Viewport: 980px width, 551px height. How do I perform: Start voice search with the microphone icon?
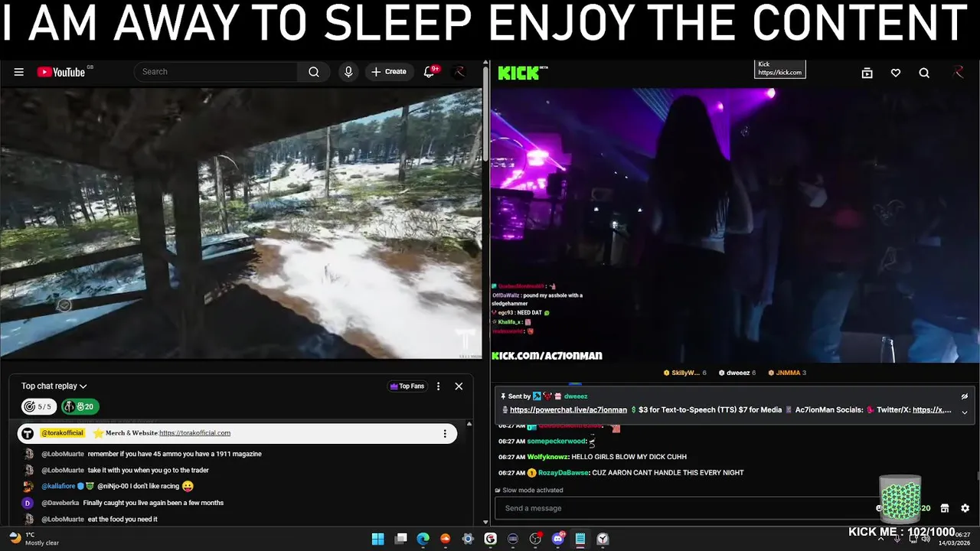pos(348,72)
